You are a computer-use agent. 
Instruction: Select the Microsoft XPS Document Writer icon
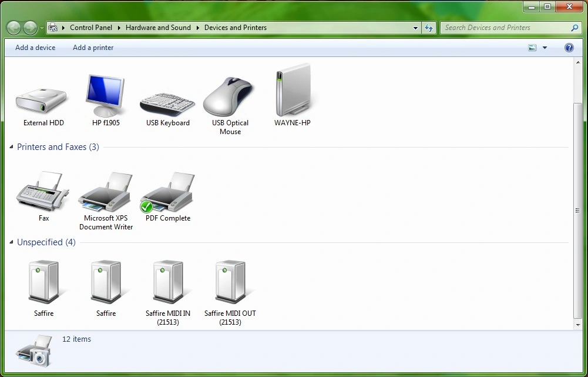click(x=105, y=192)
